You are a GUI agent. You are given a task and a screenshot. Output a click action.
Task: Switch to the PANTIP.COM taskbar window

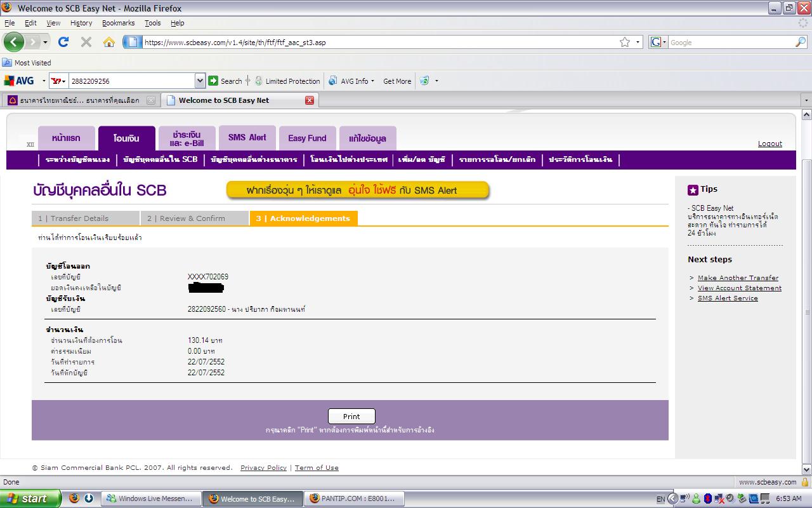pyautogui.click(x=354, y=498)
